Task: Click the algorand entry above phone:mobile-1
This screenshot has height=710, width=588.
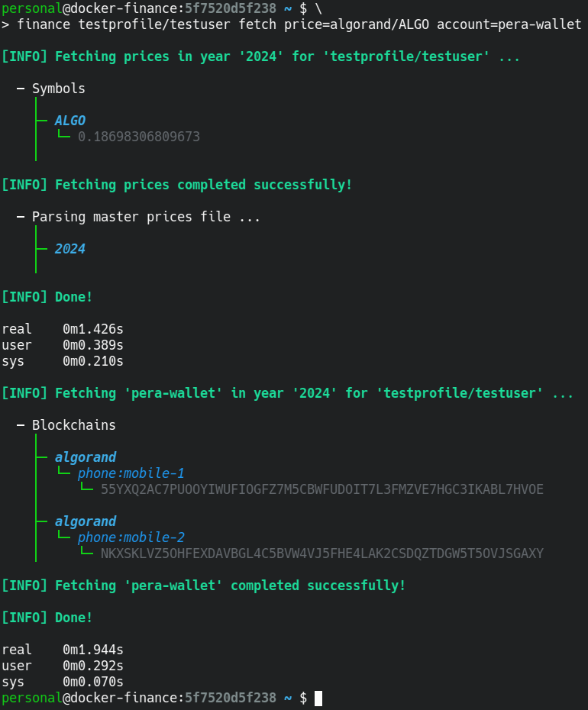Action: pos(85,457)
